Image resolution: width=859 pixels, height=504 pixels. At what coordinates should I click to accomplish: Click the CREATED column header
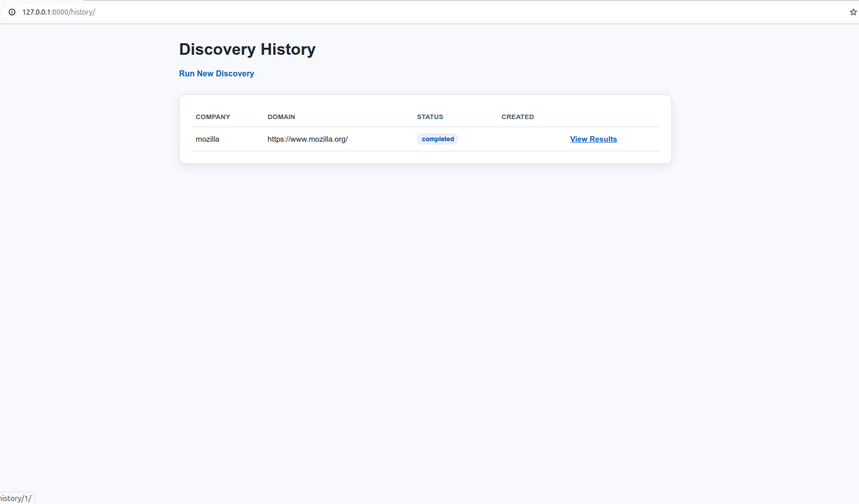tap(518, 117)
